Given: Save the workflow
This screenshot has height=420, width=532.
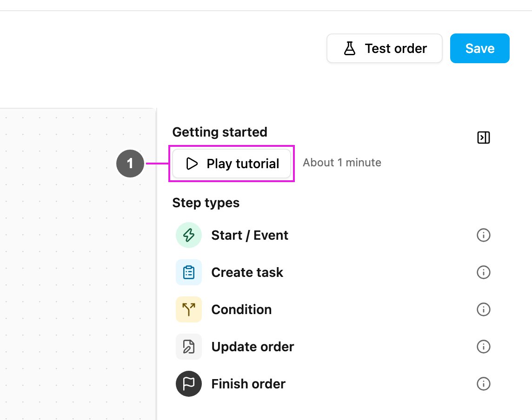Looking at the screenshot, I should tap(480, 48).
